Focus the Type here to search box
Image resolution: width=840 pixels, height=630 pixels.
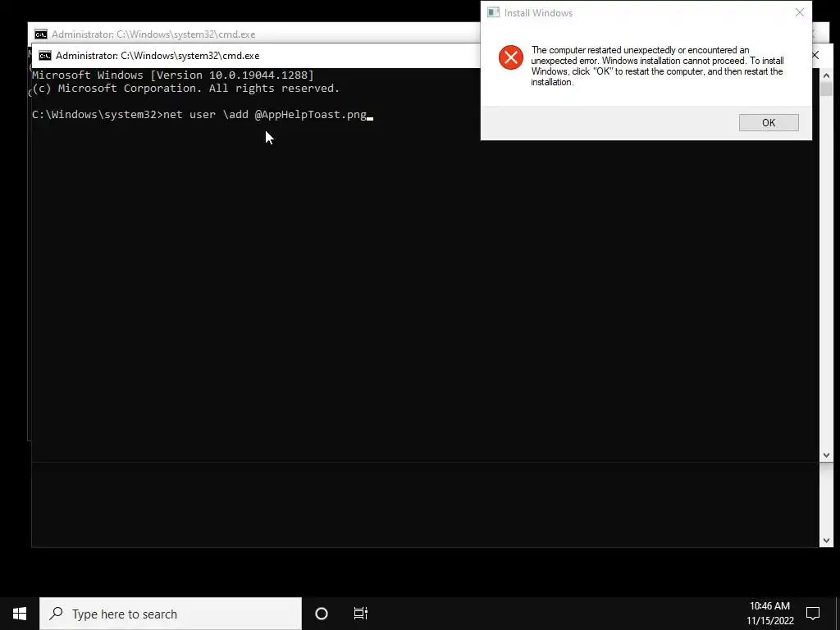(171, 614)
